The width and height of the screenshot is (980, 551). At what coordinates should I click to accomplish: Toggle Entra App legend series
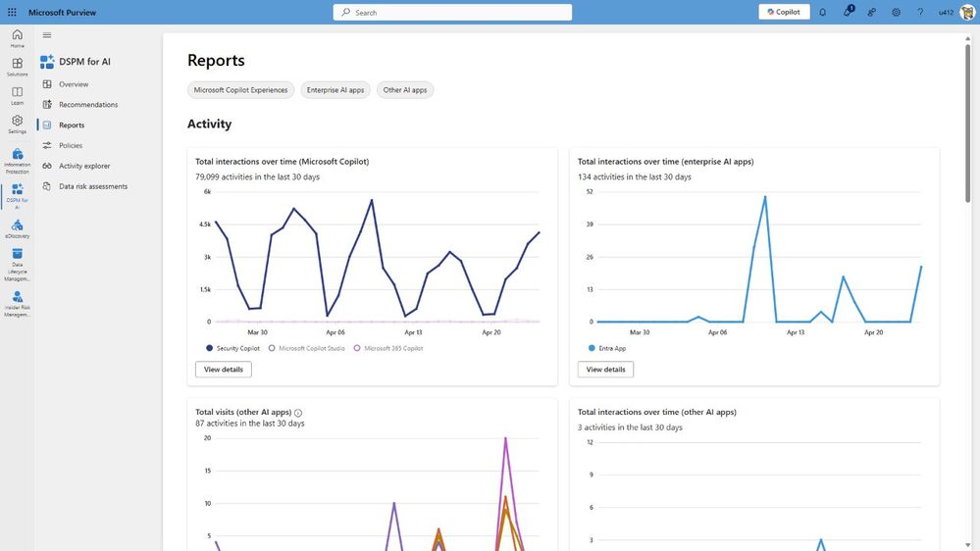[x=607, y=348]
